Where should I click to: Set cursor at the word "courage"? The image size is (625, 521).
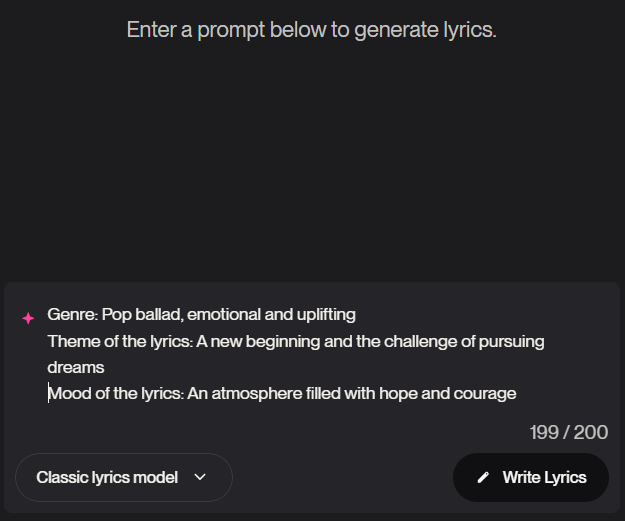[486, 394]
